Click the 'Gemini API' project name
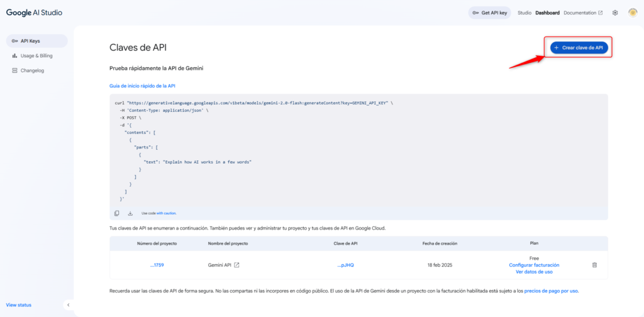 pyautogui.click(x=219, y=265)
